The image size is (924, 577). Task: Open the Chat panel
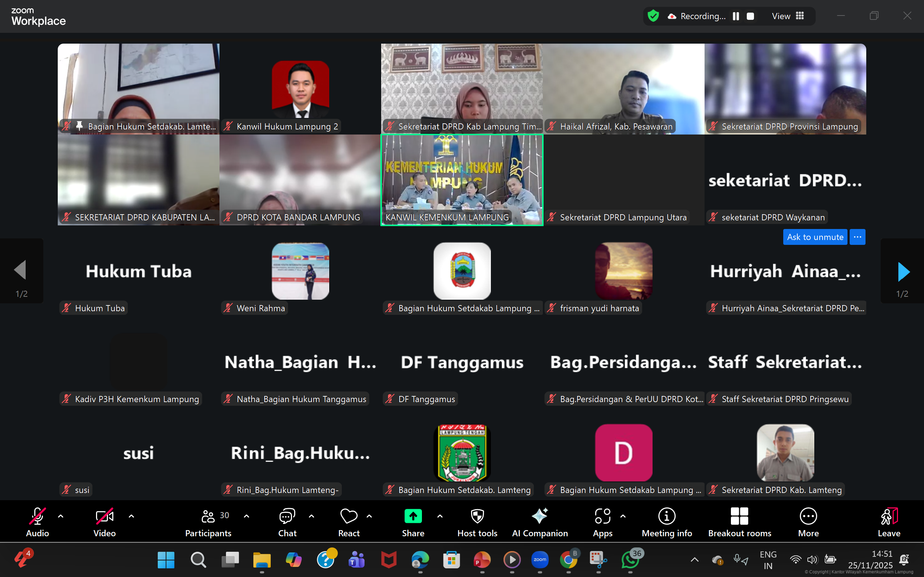(x=287, y=522)
